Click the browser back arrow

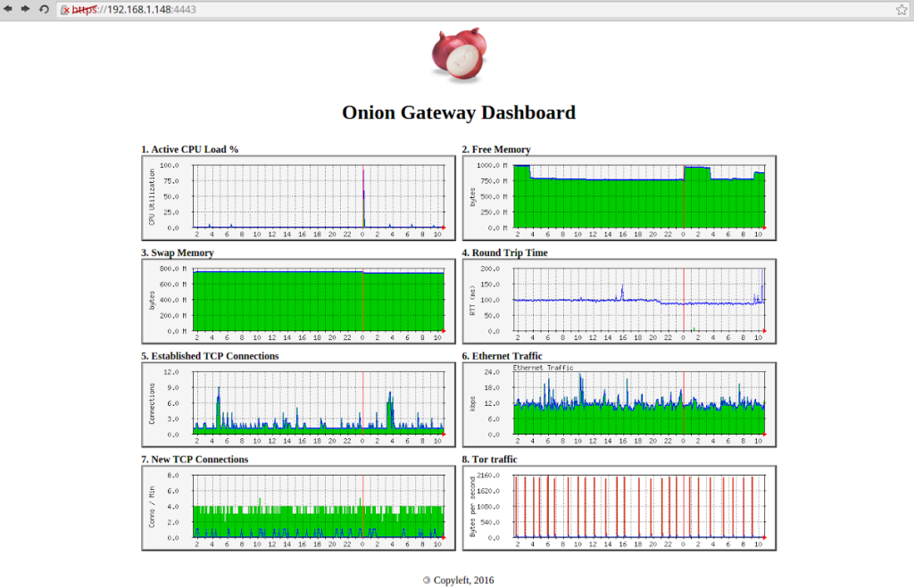click(8, 9)
